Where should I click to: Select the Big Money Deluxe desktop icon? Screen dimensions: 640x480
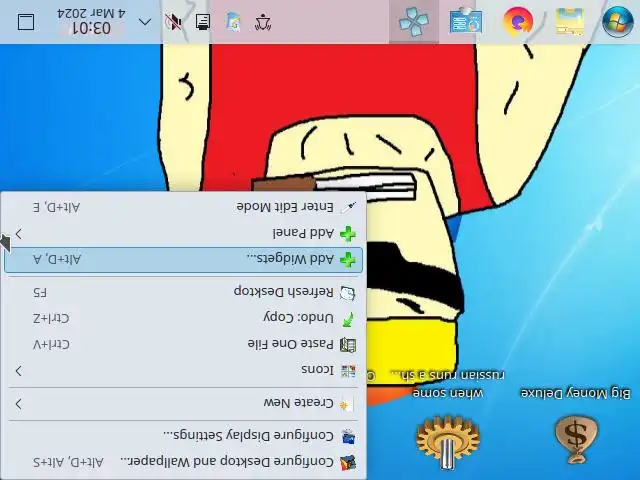tap(576, 439)
